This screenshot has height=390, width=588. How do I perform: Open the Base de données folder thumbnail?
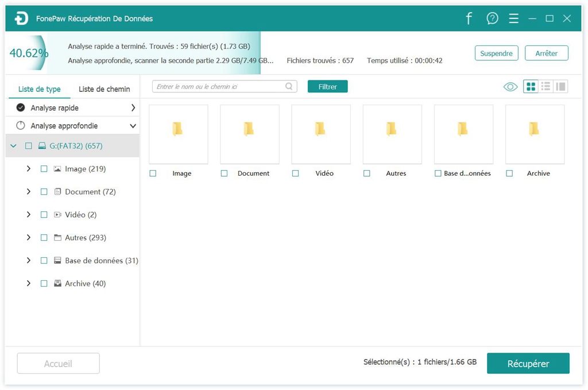[463, 134]
